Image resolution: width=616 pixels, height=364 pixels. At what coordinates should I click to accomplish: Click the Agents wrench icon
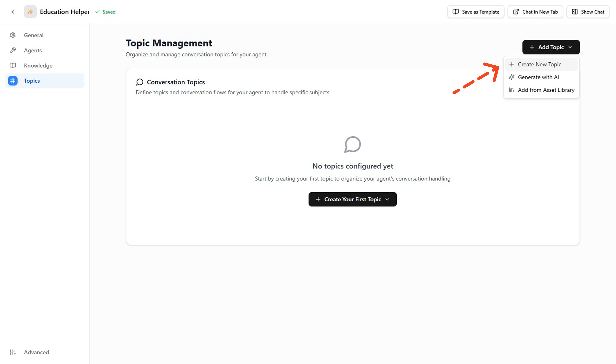pos(13,50)
